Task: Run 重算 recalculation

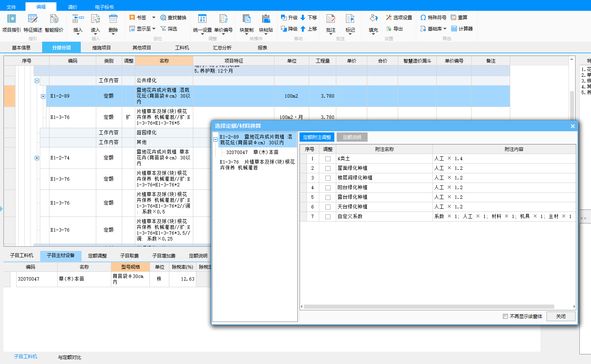Action: click(459, 18)
